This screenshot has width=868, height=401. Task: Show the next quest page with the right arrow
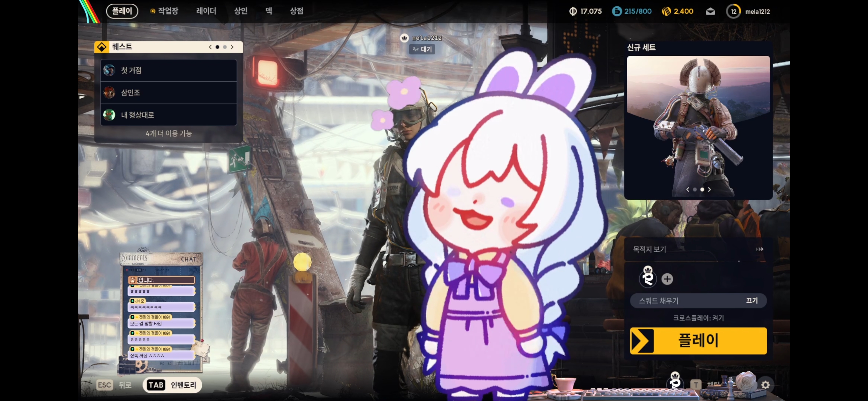coord(232,47)
